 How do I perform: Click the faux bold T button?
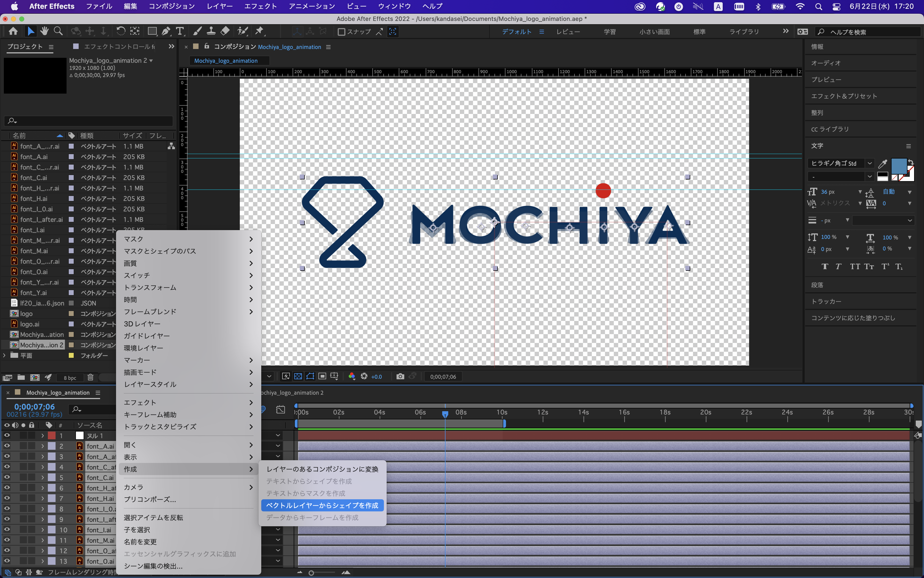825,266
